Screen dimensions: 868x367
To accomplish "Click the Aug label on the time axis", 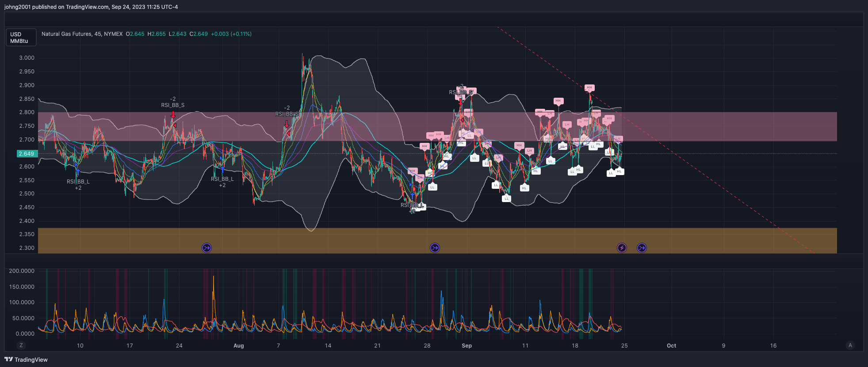I will click(x=238, y=346).
